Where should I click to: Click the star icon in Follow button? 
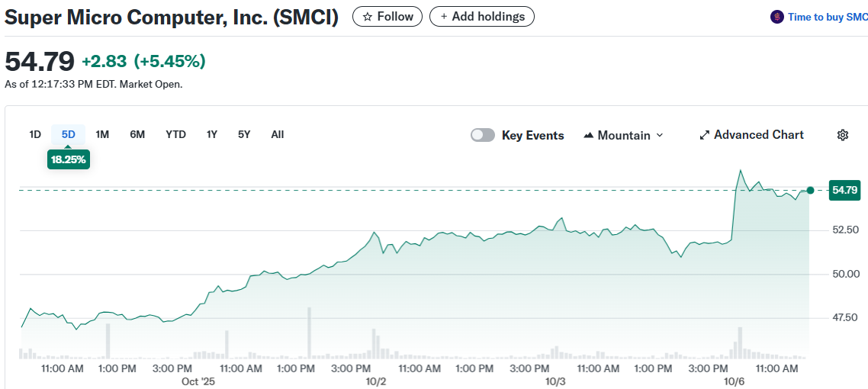click(368, 16)
